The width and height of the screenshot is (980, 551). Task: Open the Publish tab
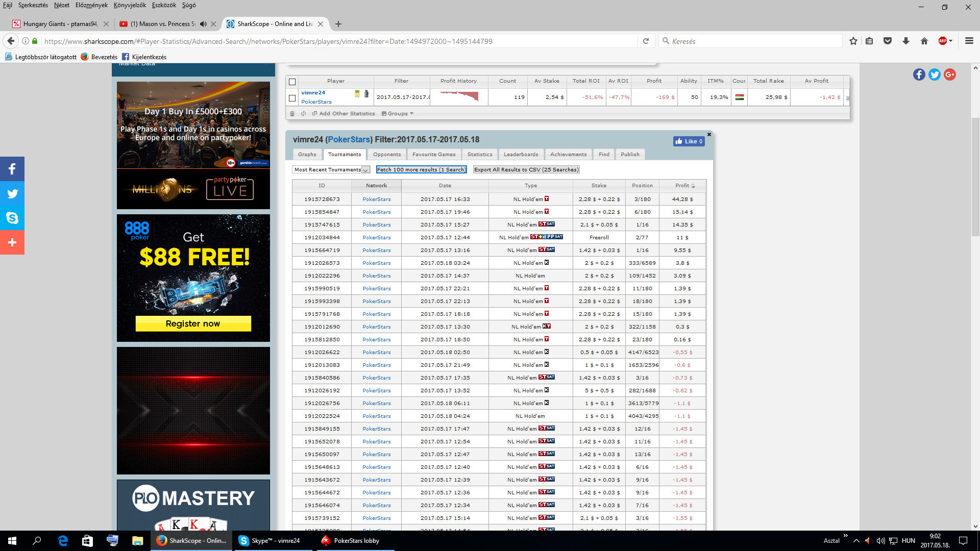pyautogui.click(x=630, y=155)
